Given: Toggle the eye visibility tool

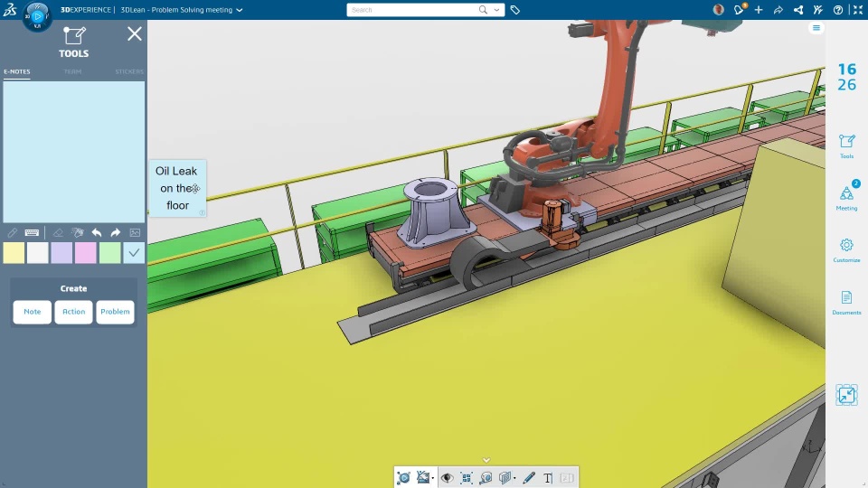Looking at the screenshot, I should tap(447, 478).
